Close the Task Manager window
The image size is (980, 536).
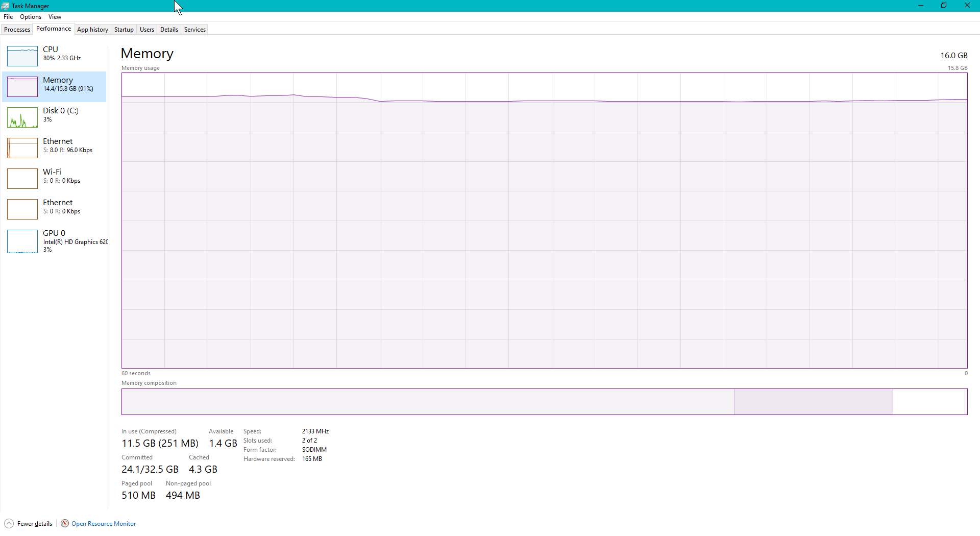[967, 6]
